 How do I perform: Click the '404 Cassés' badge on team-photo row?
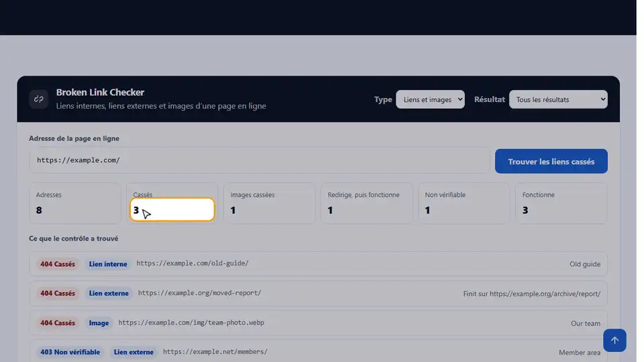click(58, 322)
